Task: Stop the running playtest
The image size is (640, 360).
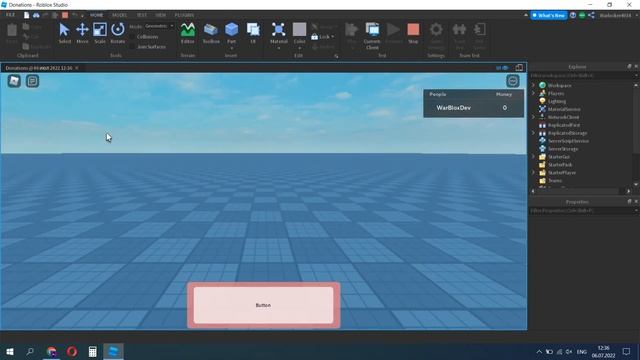Action: [413, 33]
